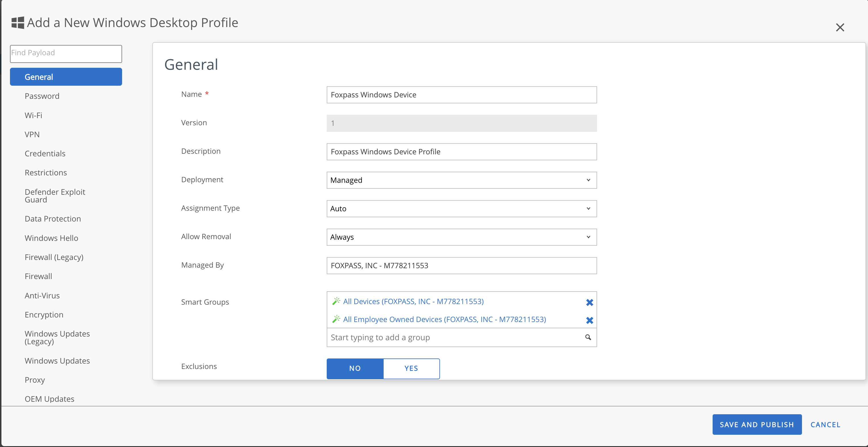The image size is (868, 447).
Task: Set Exclusions toggle to NO
Action: [355, 368]
